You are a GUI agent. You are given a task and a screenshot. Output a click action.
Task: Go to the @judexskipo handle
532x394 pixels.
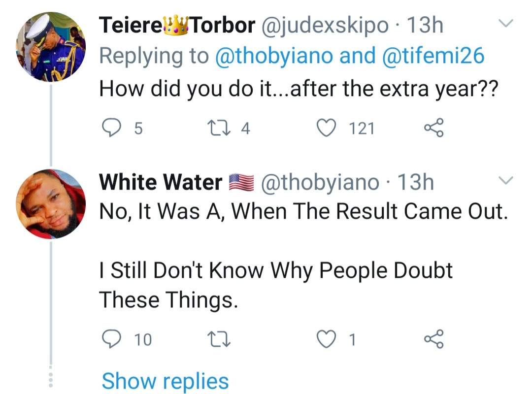tap(324, 26)
